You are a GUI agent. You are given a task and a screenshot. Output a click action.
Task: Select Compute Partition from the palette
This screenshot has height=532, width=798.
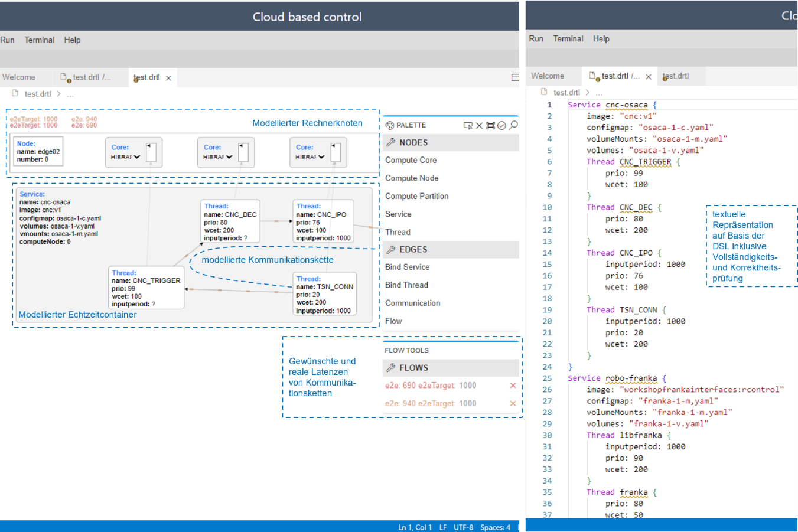coord(416,196)
